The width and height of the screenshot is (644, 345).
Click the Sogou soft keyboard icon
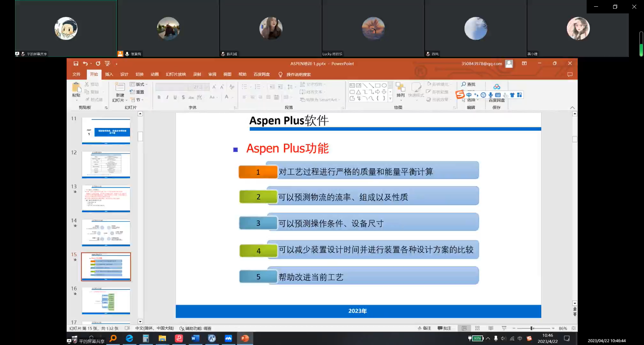pyautogui.click(x=498, y=95)
